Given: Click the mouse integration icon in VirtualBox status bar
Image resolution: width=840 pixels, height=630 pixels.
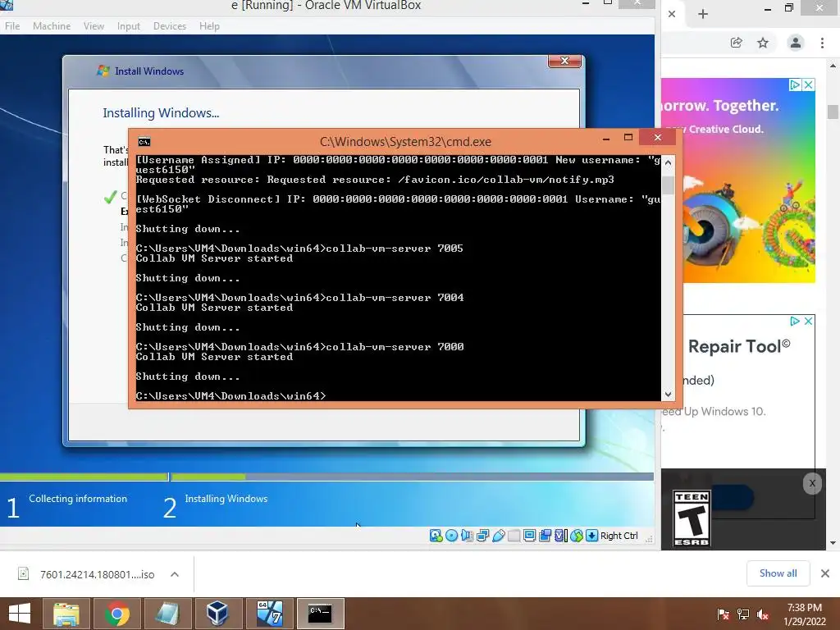Looking at the screenshot, I should tap(577, 536).
